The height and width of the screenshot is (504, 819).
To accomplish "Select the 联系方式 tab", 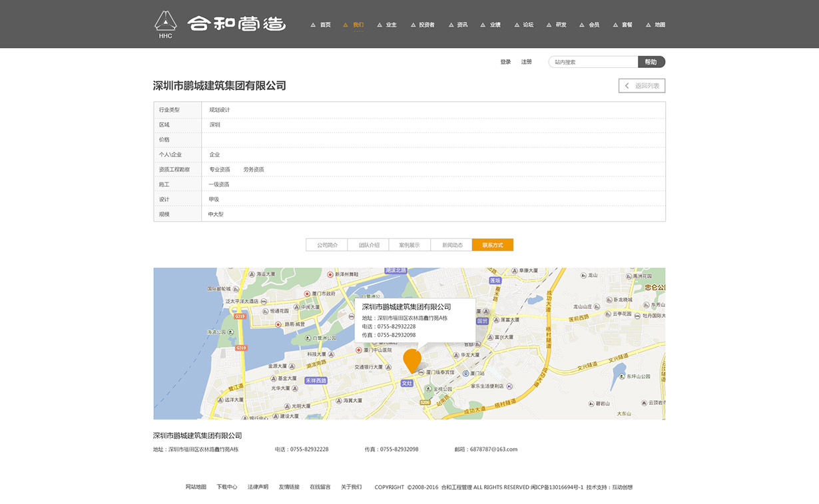I will tap(493, 245).
